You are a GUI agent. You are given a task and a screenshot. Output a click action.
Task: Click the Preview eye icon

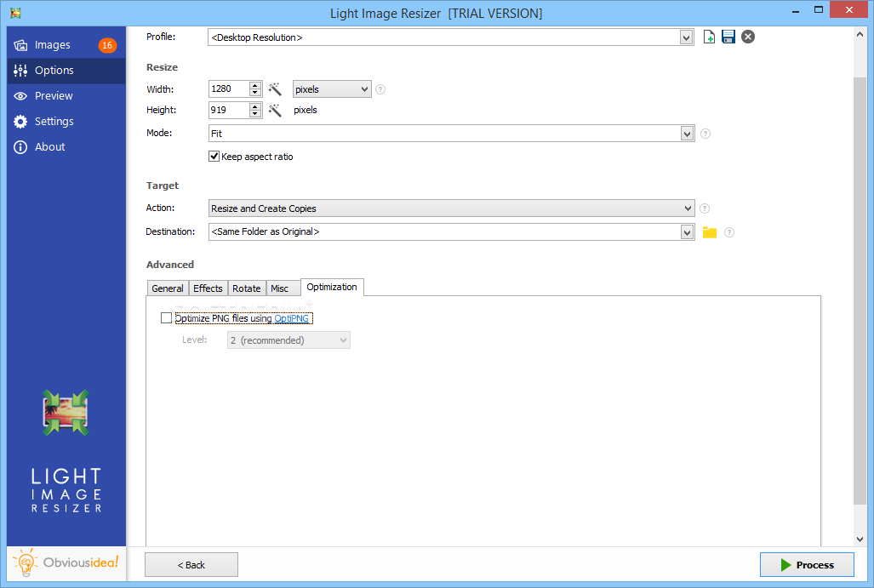coord(20,96)
